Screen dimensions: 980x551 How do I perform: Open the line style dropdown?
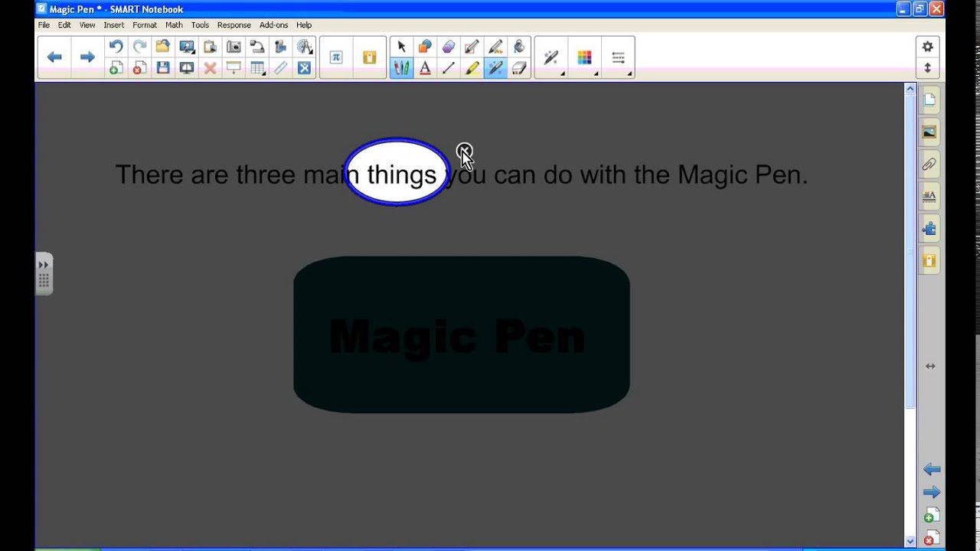[x=618, y=57]
